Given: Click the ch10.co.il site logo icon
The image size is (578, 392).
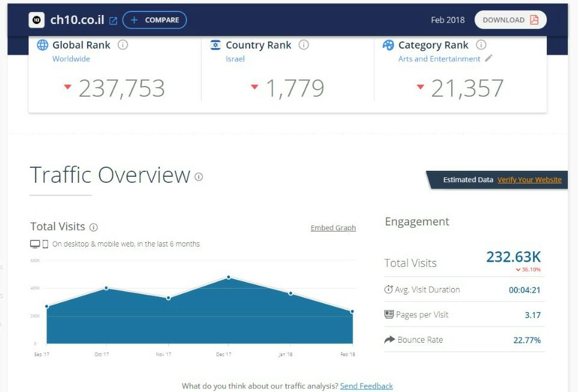Looking at the screenshot, I should tap(37, 20).
